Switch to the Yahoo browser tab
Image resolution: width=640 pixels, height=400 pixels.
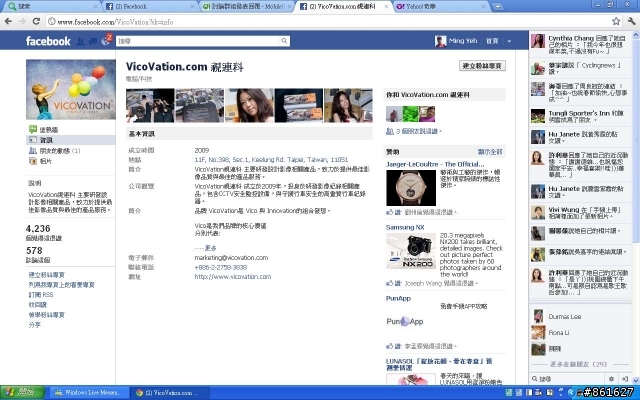point(441,7)
